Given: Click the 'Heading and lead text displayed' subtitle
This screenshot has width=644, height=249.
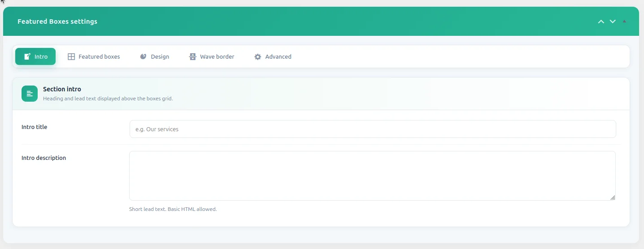Looking at the screenshot, I should pos(108,99).
